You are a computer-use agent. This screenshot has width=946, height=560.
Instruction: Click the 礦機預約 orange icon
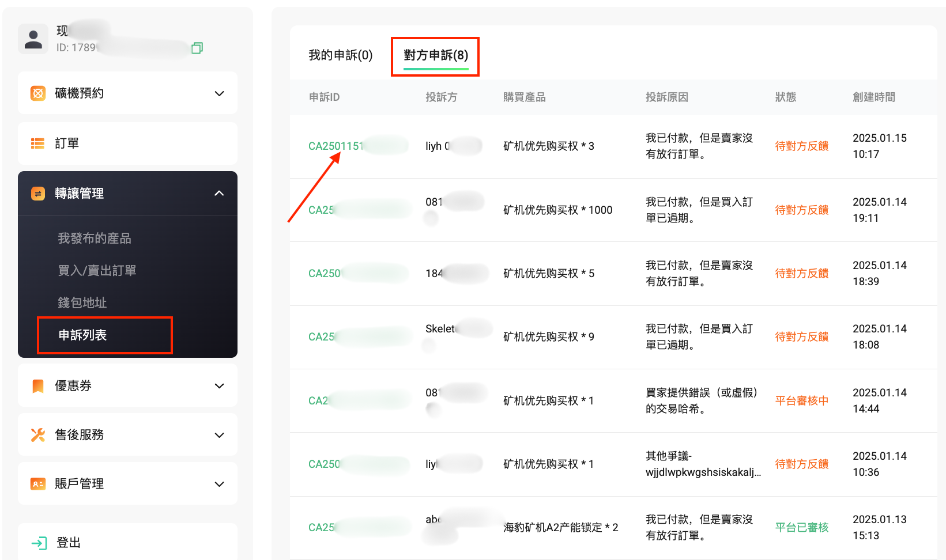(38, 93)
